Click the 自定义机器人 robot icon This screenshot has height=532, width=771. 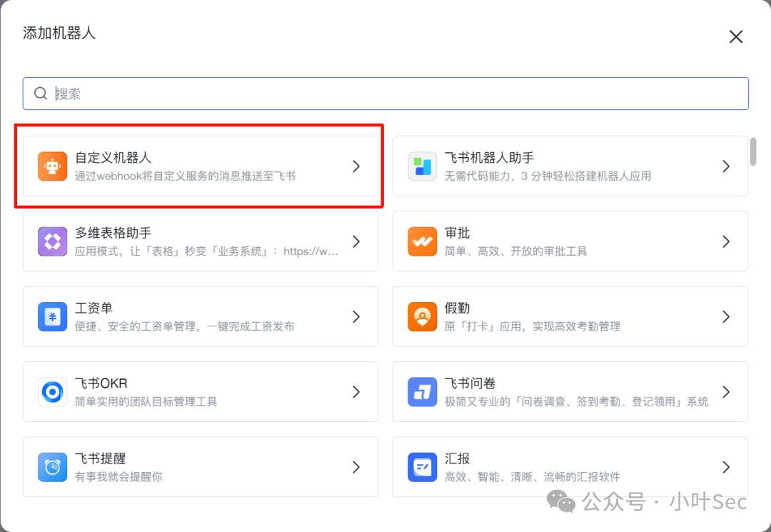tap(52, 166)
